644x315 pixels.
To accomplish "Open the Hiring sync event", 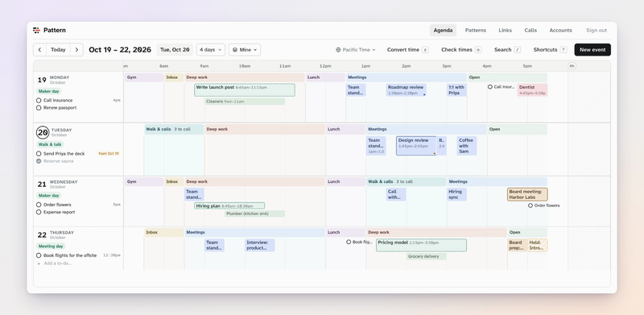I will tap(456, 194).
